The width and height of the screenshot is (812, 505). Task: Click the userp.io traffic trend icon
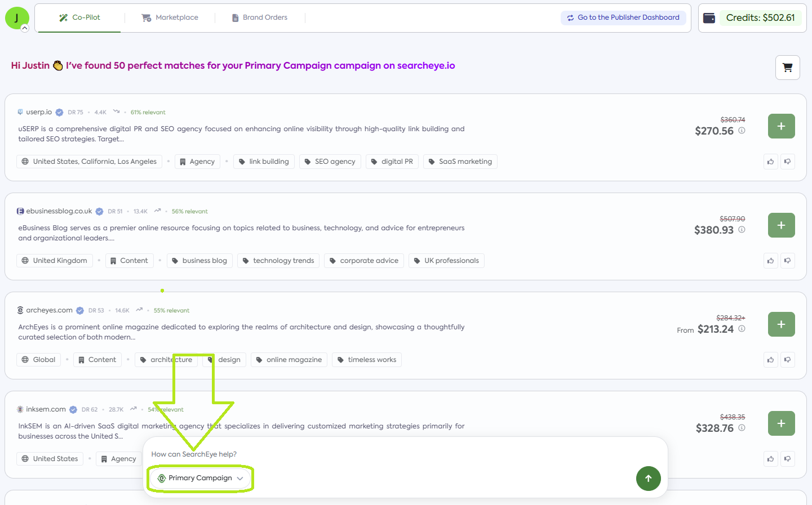[x=117, y=111]
